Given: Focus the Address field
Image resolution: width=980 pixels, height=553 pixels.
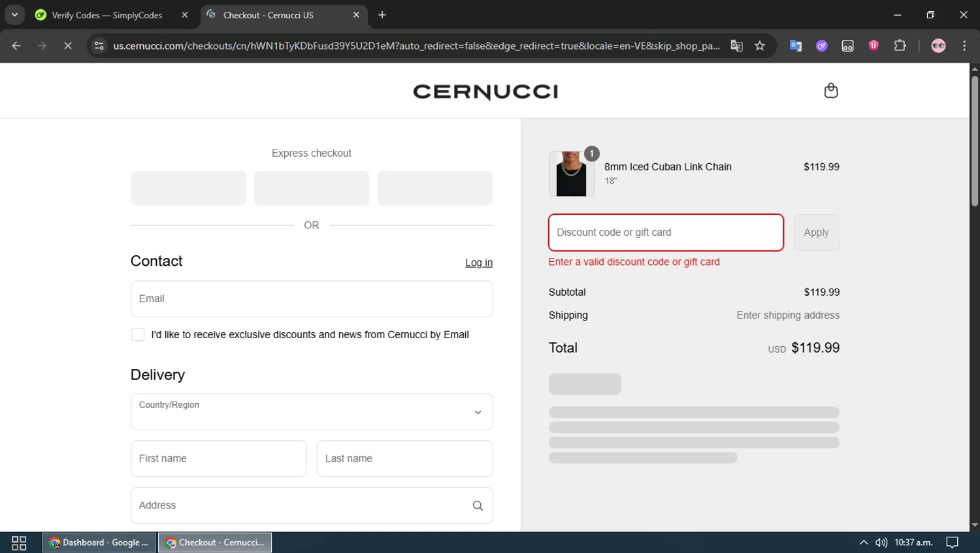Looking at the screenshot, I should (x=312, y=505).
